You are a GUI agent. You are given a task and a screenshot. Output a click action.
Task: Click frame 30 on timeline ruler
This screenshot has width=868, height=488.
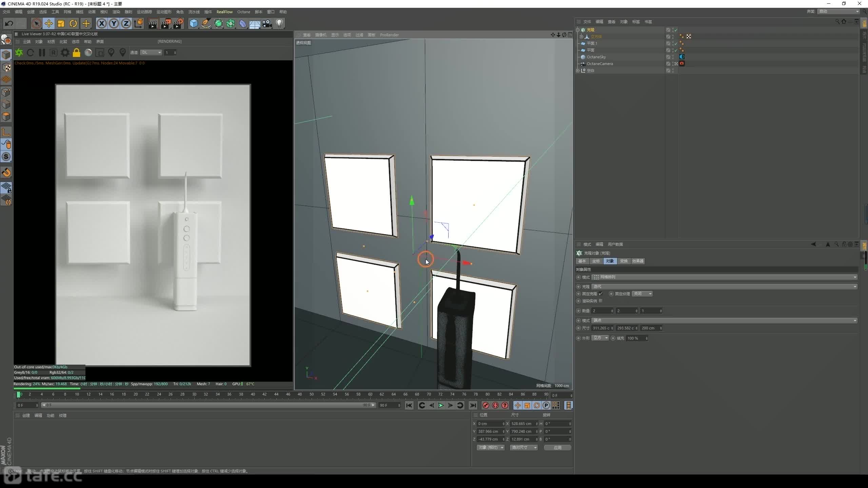pyautogui.click(x=194, y=394)
